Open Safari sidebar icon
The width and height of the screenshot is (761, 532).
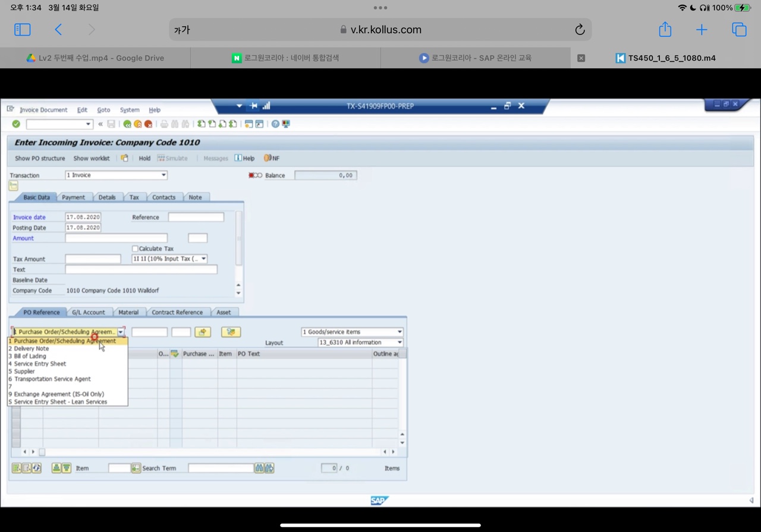click(x=22, y=29)
